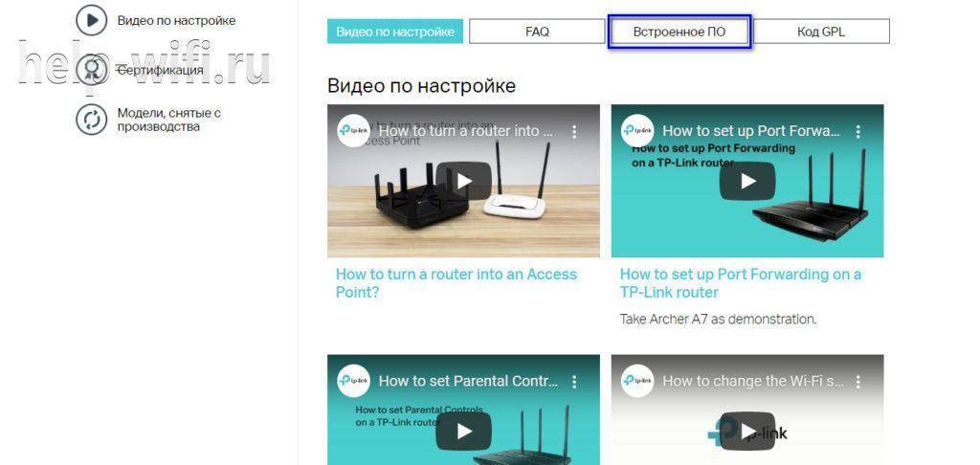
Task: Open three-dot menu on Access Point video
Action: (574, 131)
